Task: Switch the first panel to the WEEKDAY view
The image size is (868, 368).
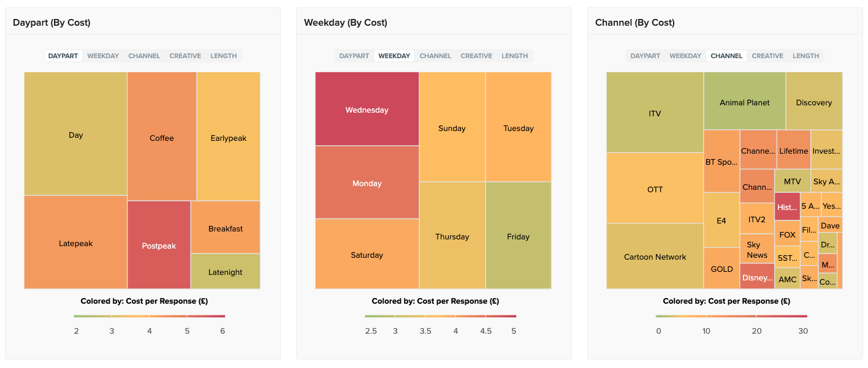Action: [103, 56]
